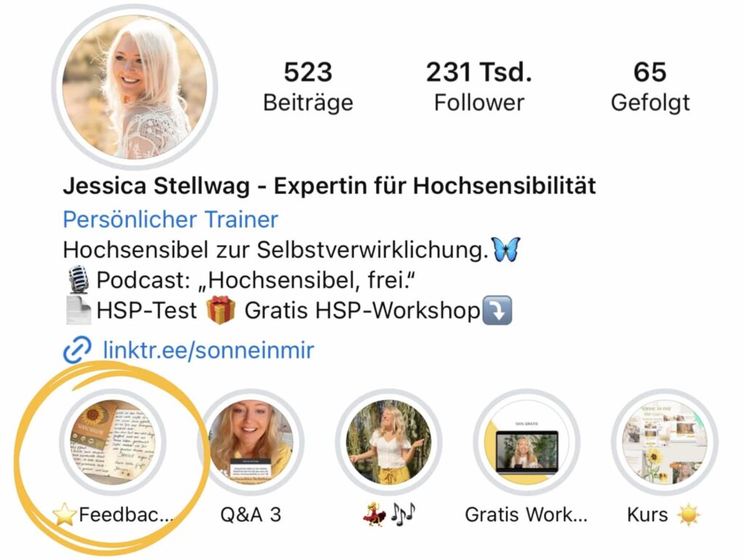Open the Feedback story highlight circle
Image resolution: width=744 pixels, height=560 pixels.
[113, 442]
